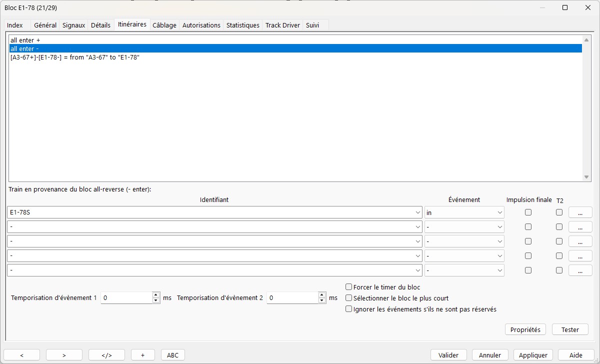The image size is (600, 364).
Task: Open the fifth row Identifiant dropdown
Action: [418, 270]
